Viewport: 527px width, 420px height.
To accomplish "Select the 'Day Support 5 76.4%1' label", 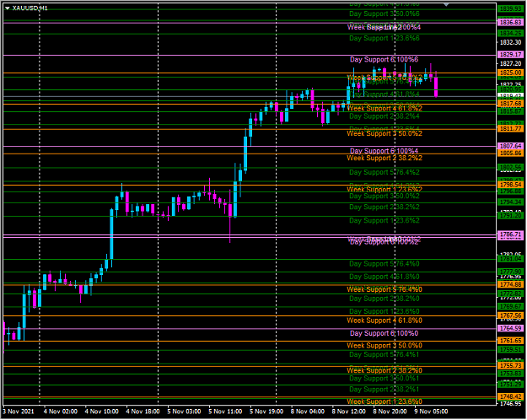I will (384, 354).
